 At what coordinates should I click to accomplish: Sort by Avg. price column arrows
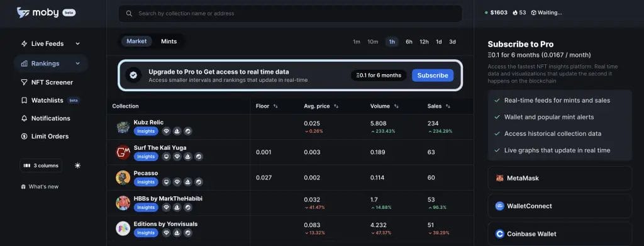click(336, 106)
